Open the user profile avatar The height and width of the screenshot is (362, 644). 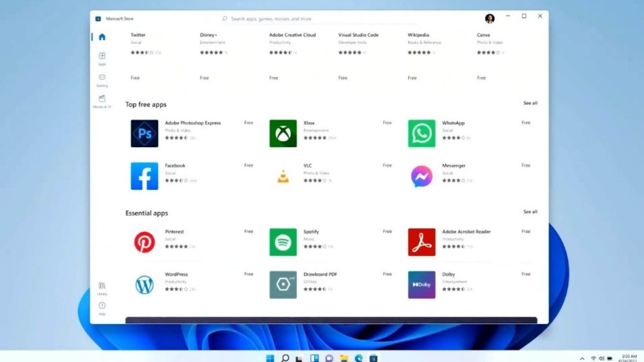coord(489,19)
